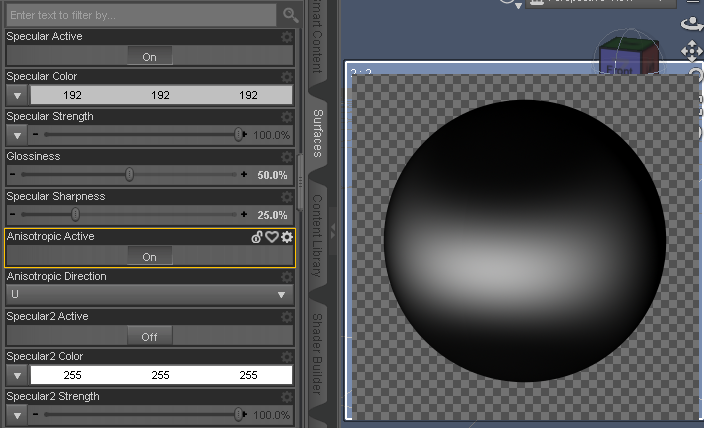Click Glossiness slider handle
Screen dimensions: 704x428
[129, 174]
